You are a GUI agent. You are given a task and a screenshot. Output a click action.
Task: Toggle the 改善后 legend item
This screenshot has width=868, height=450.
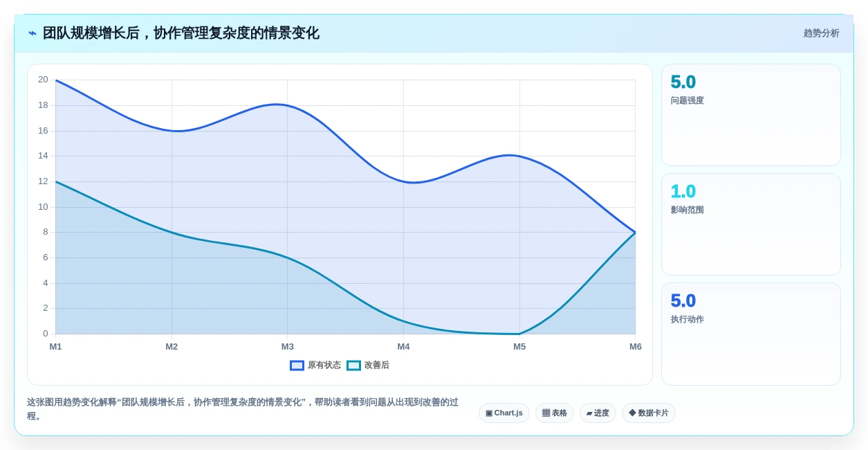tap(368, 365)
